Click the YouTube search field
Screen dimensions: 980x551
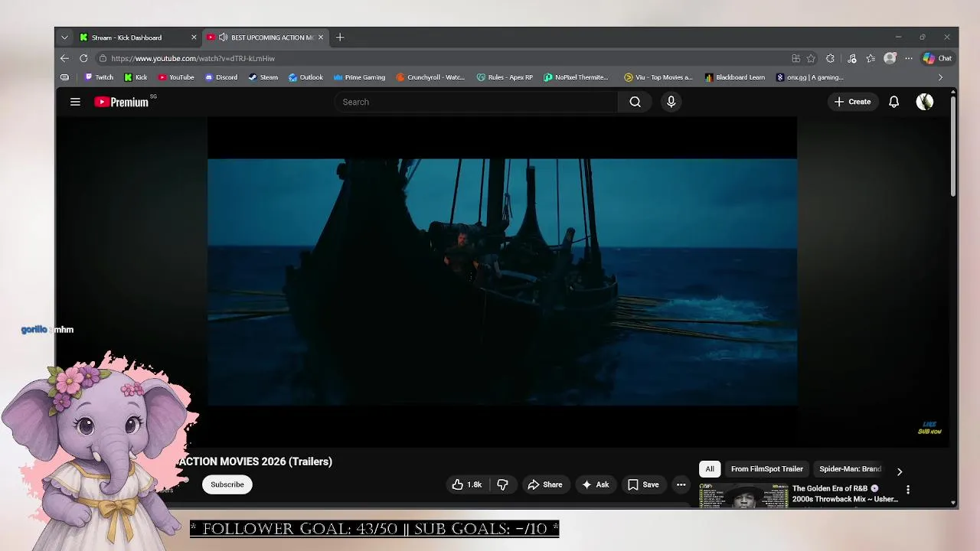click(x=475, y=102)
